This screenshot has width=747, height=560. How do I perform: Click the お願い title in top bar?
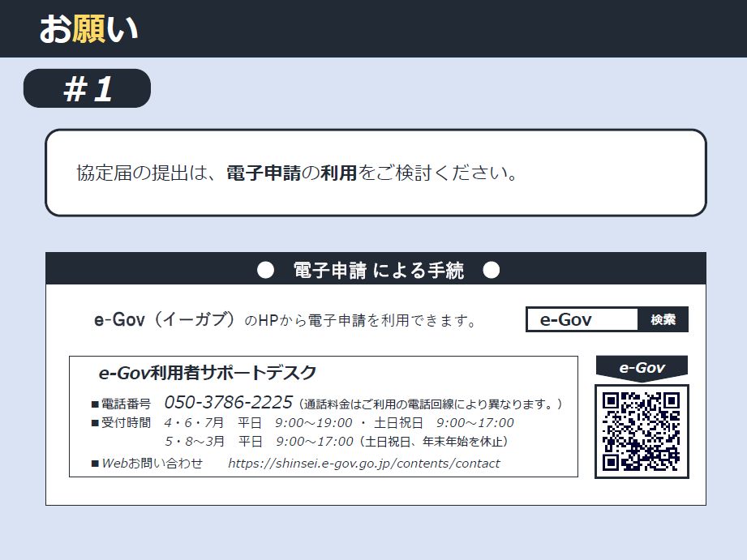tap(88, 29)
